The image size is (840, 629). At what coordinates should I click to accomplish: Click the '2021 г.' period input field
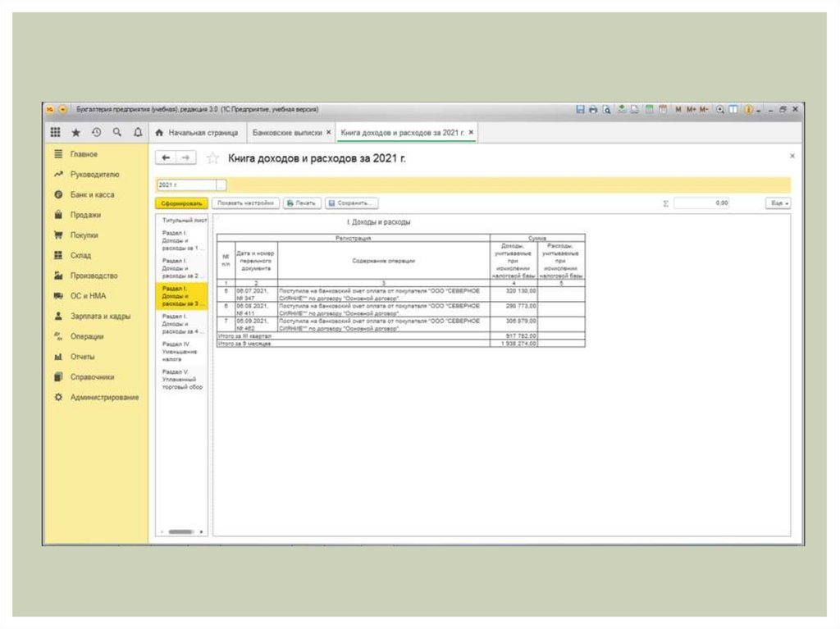185,185
